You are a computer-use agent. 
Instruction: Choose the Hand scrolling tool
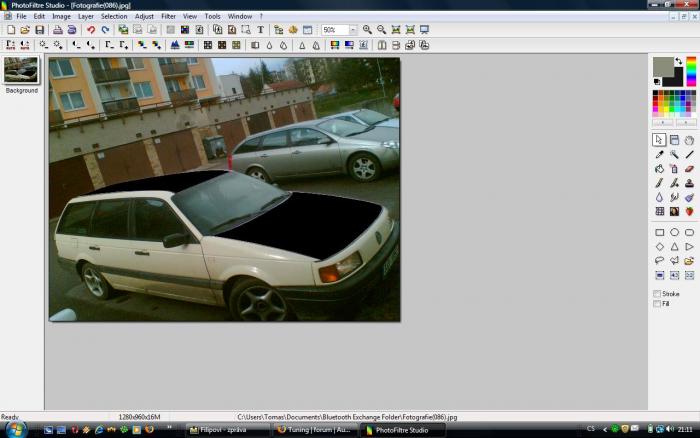(x=689, y=140)
